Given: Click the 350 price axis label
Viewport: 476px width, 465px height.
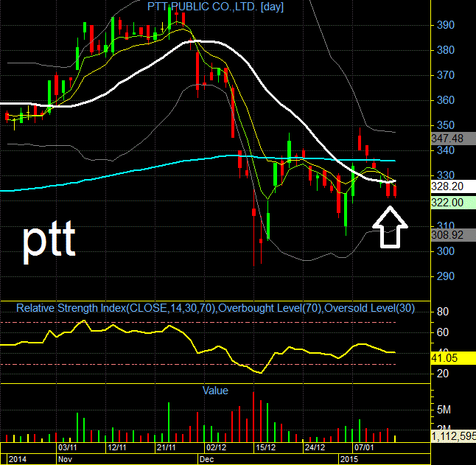Looking at the screenshot, I should click(x=445, y=125).
